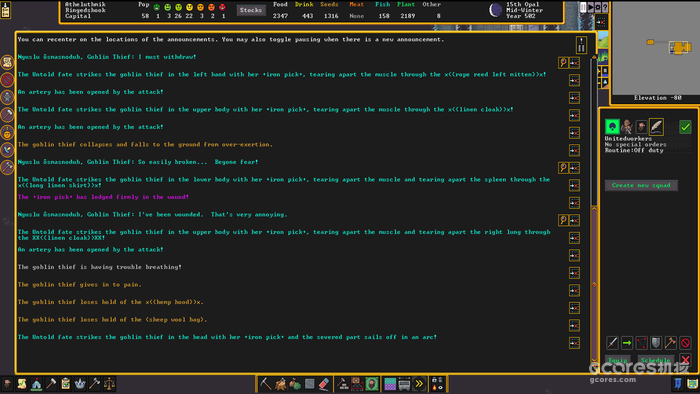Viewport: 700px width, 394px height.
Task: Open the labor menu
Action: (x=51, y=384)
